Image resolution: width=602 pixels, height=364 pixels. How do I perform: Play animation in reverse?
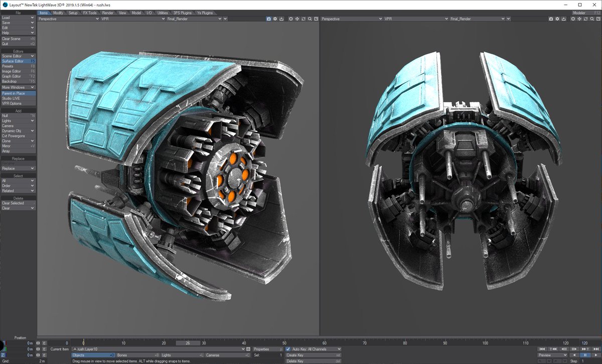(x=574, y=355)
